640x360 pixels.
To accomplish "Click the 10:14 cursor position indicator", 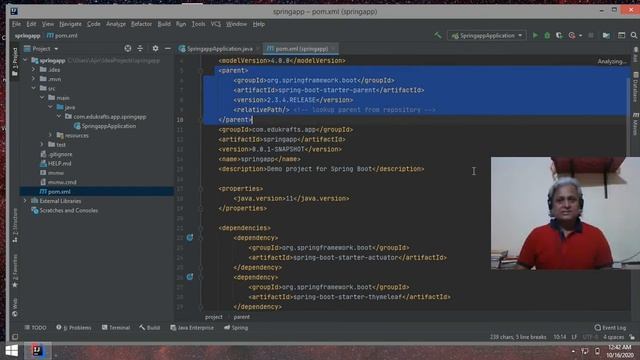I will pyautogui.click(x=560, y=337).
